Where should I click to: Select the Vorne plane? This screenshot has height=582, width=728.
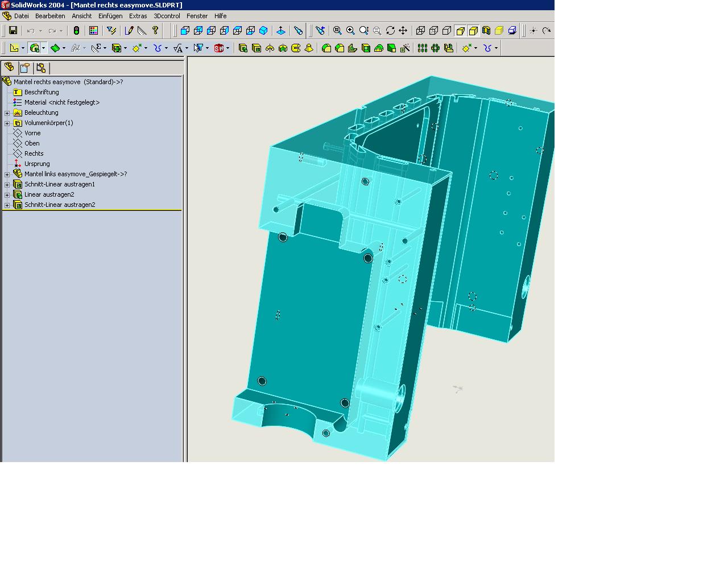coord(32,133)
